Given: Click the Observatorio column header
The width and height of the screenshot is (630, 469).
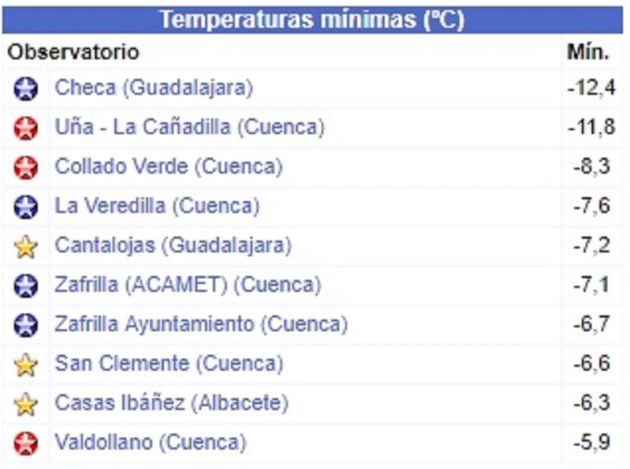Looking at the screenshot, I should point(74,52).
